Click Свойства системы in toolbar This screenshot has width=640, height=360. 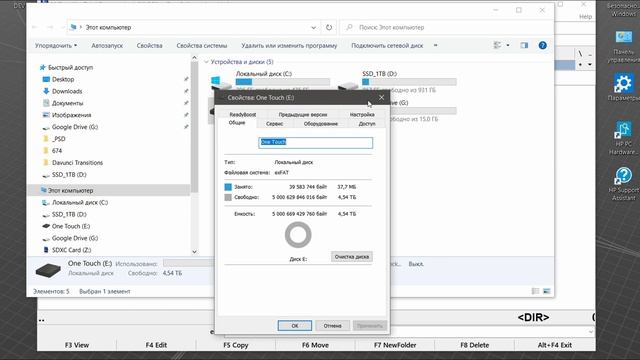click(202, 45)
